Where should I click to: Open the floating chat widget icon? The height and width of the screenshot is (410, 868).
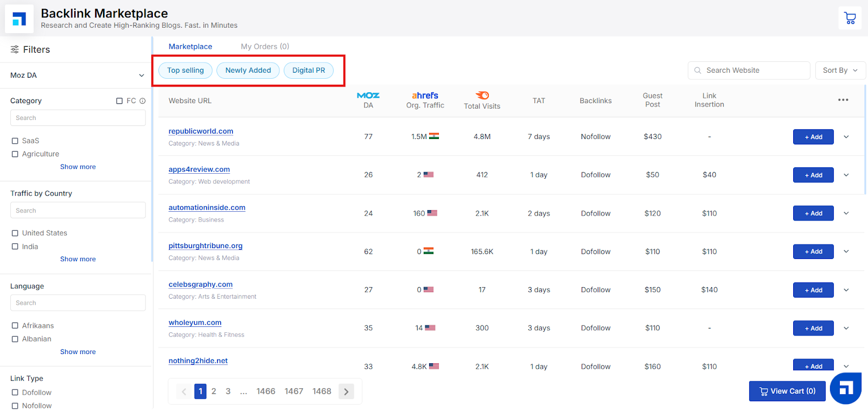[846, 388]
